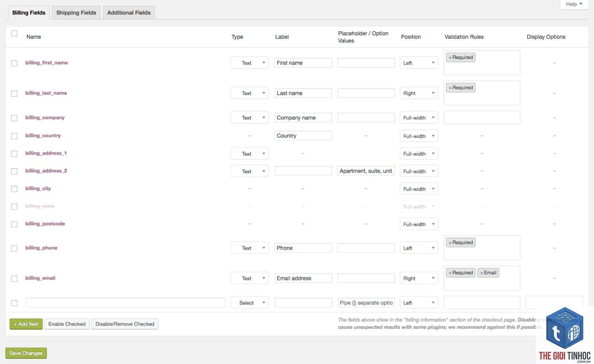The width and height of the screenshot is (594, 364).
Task: Open Type dropdown for billing_phone
Action: [249, 248]
